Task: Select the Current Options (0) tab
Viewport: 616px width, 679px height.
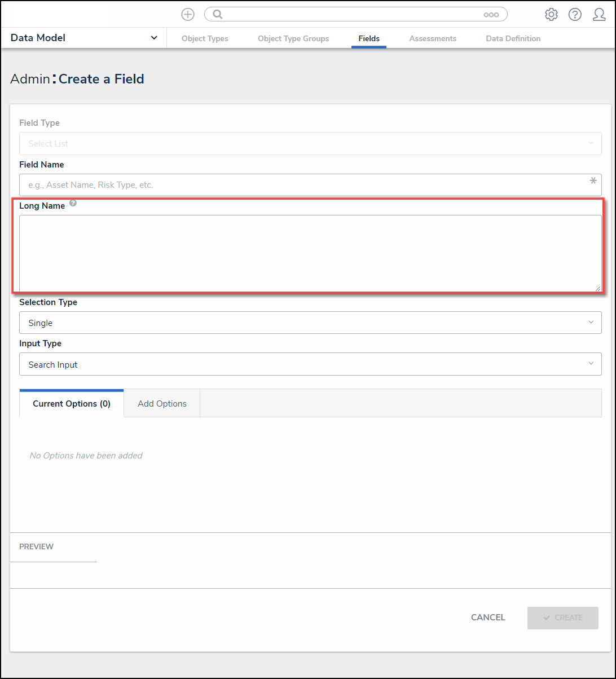Action: [72, 403]
